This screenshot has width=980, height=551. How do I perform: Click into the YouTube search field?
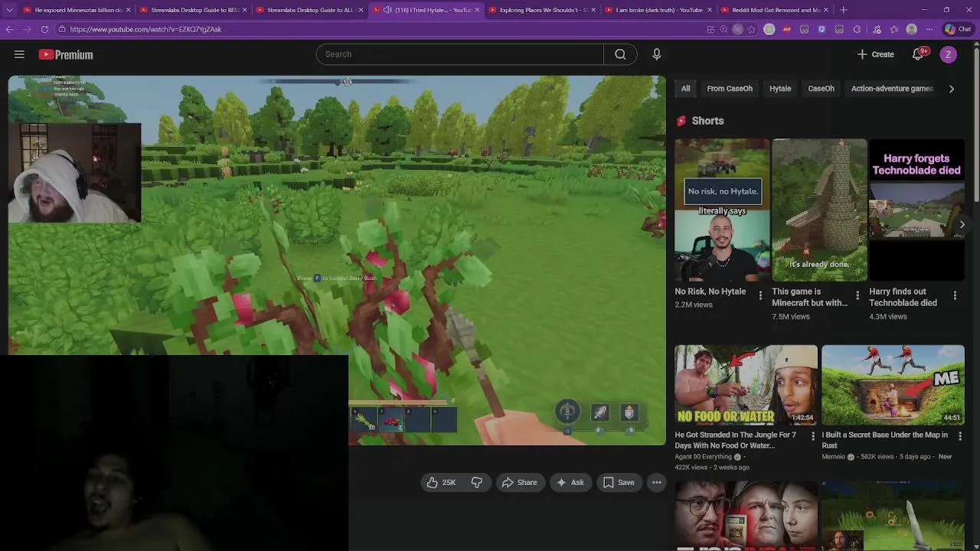click(459, 54)
